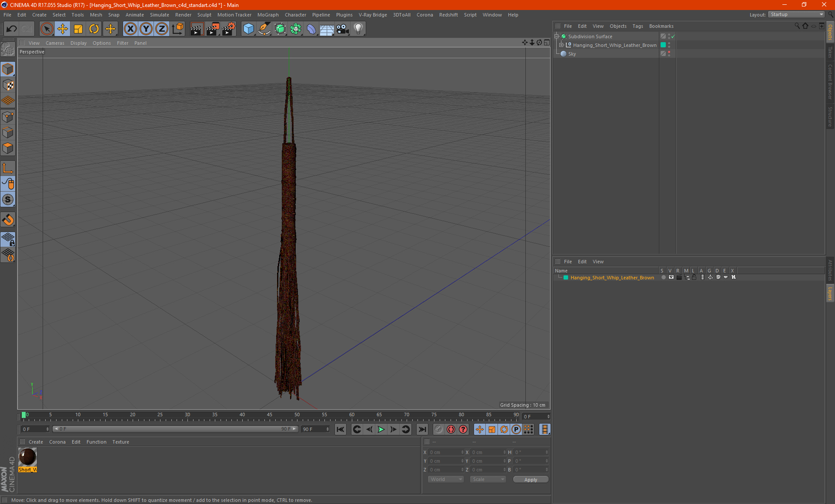Open the deformer objects icon
The height and width of the screenshot is (504, 835).
(x=311, y=29)
